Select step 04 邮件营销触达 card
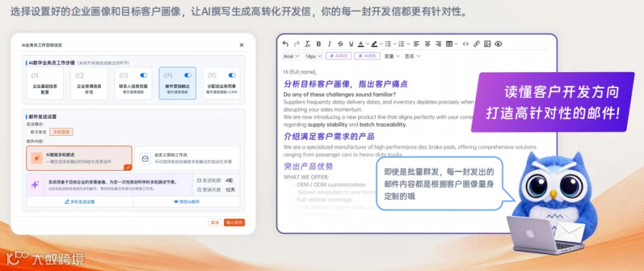Image resolution: width=644 pixels, height=271 pixels. tap(177, 84)
